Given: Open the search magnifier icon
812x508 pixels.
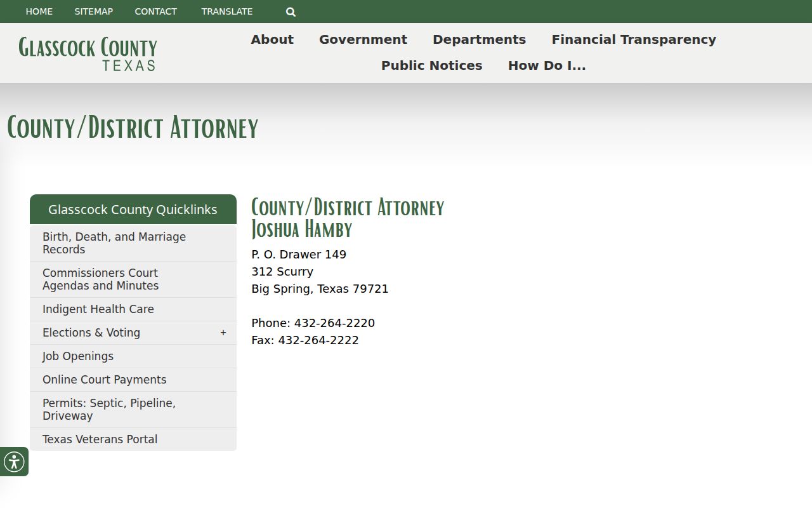Looking at the screenshot, I should click(x=291, y=11).
